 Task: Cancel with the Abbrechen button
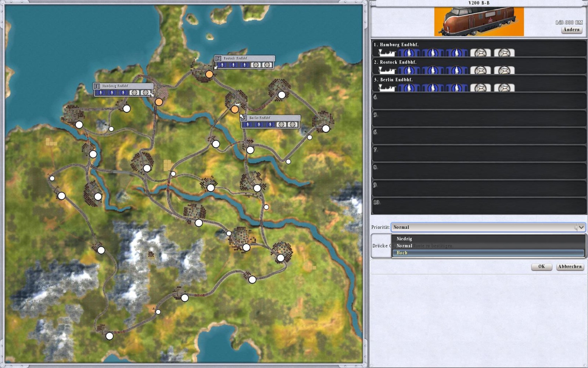pyautogui.click(x=570, y=267)
